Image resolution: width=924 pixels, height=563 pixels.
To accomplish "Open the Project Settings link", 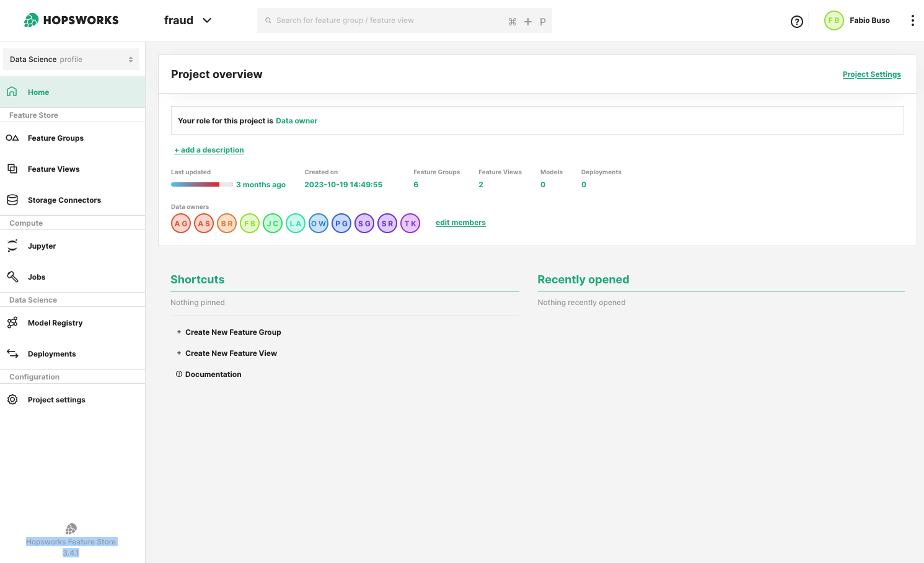I will [x=871, y=74].
